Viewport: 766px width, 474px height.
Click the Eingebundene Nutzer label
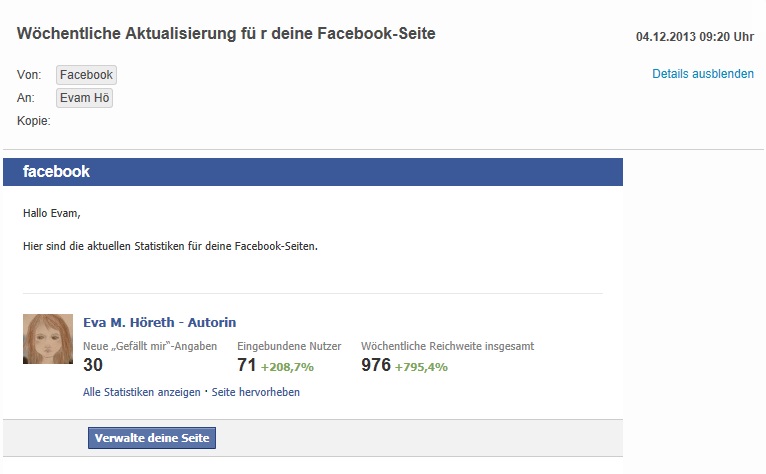[x=289, y=346]
